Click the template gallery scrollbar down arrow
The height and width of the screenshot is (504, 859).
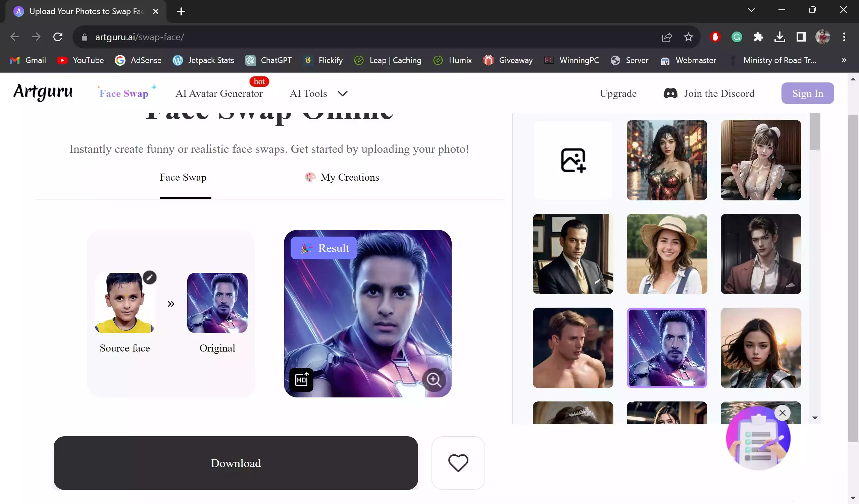815,418
